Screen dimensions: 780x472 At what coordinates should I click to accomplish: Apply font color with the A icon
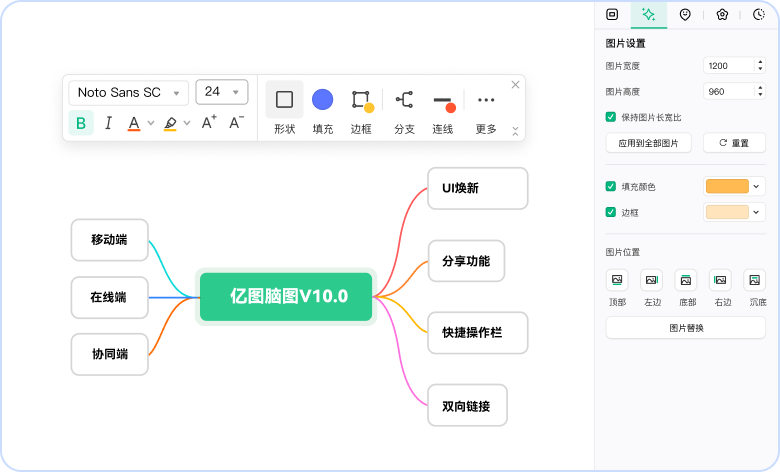134,123
